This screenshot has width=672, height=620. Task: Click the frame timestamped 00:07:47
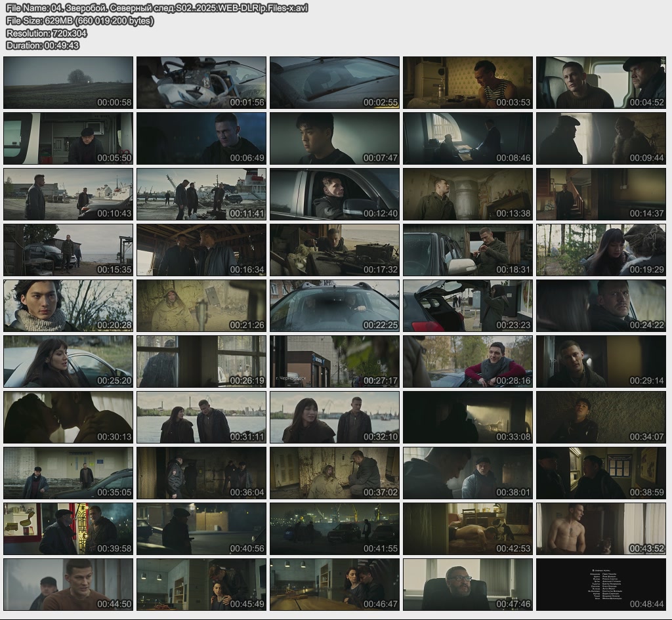pos(335,138)
